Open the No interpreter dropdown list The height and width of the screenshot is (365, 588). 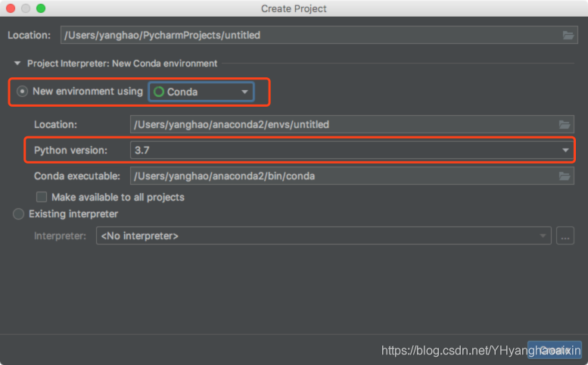(x=324, y=236)
